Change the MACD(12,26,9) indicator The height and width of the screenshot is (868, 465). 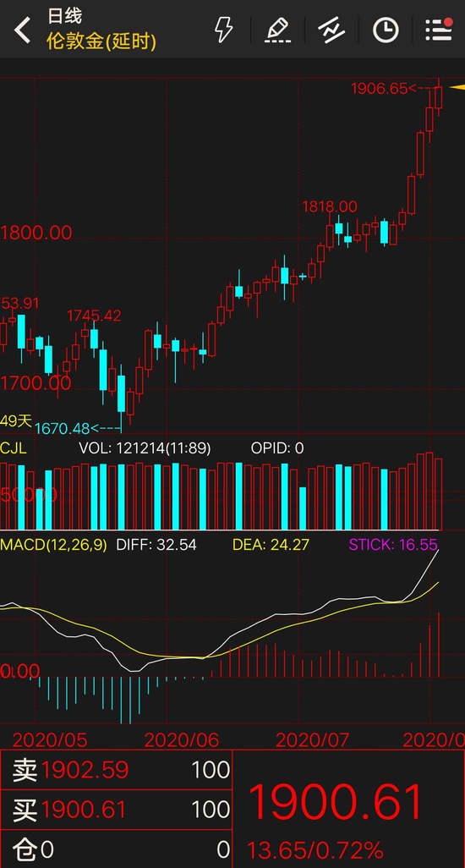click(x=53, y=544)
